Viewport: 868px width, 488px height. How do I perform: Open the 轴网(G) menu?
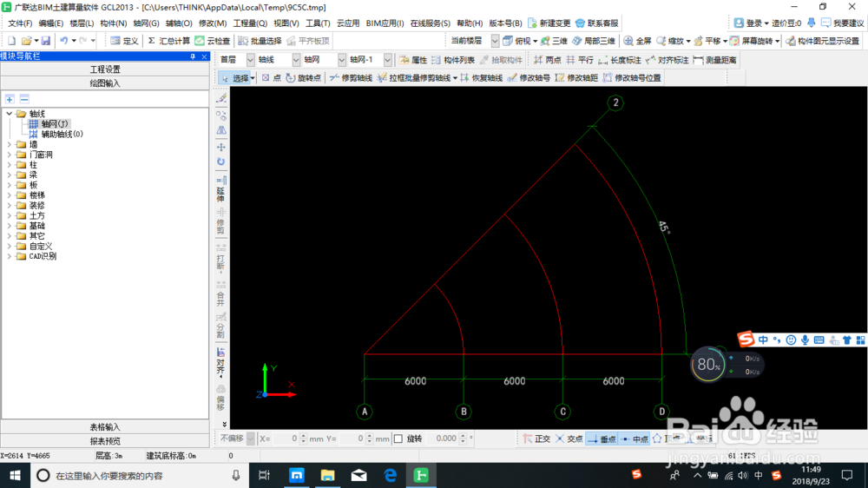[x=146, y=23]
